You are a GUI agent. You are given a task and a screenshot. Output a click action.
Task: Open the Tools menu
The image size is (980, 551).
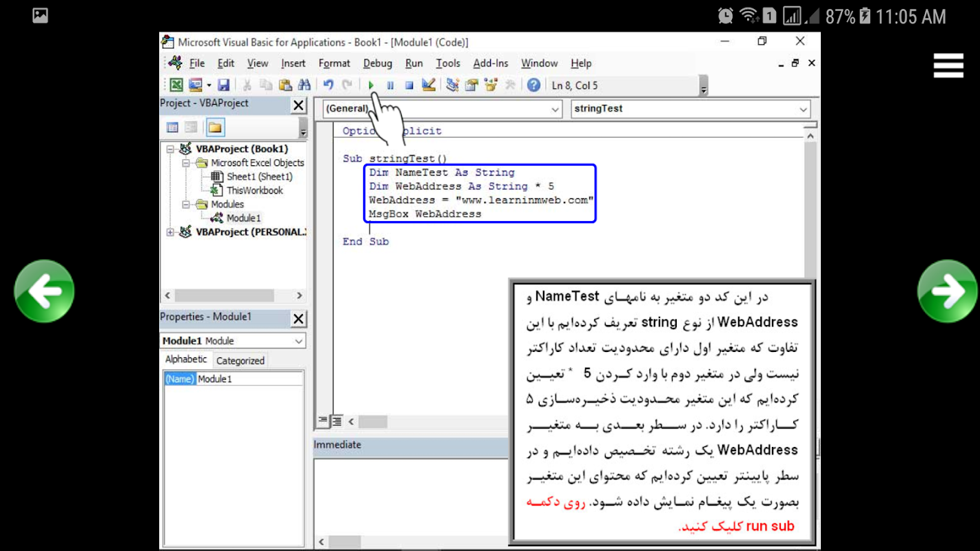coord(448,63)
